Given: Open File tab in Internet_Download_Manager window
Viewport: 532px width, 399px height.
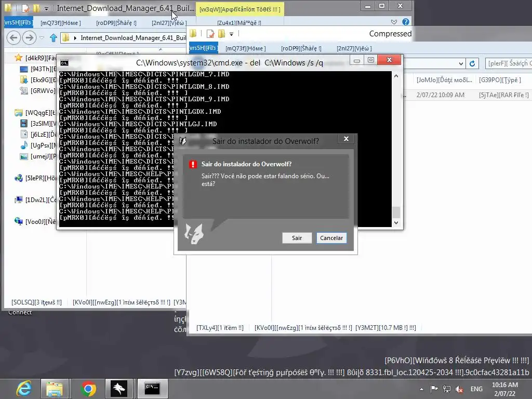Looking at the screenshot, I should coord(18,22).
